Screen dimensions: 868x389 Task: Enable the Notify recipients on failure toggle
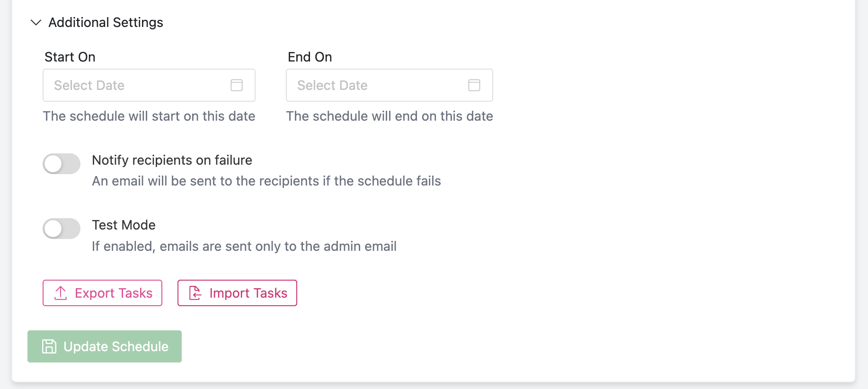point(62,164)
